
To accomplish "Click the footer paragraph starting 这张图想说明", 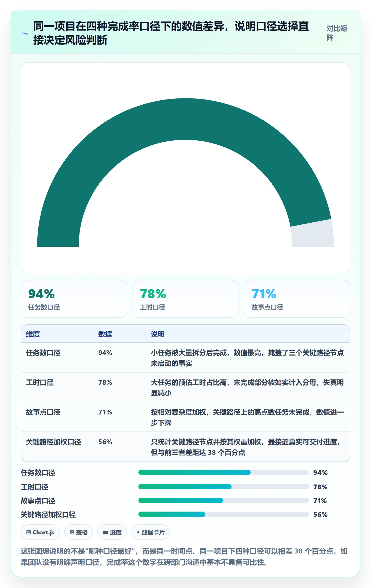I will point(184,557).
